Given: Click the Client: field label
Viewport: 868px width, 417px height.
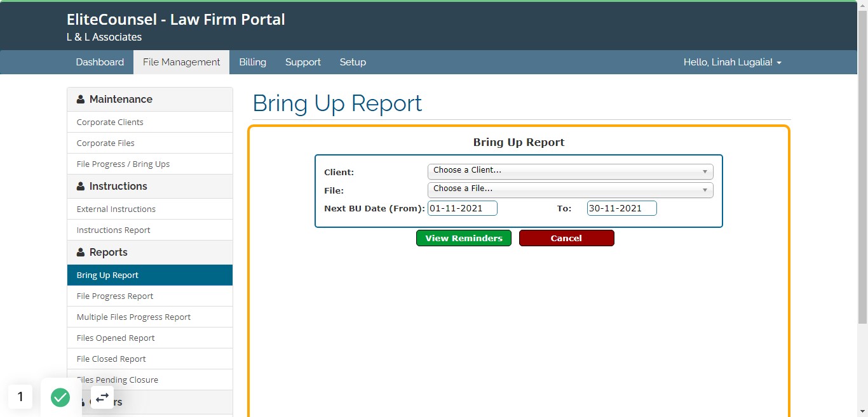Looking at the screenshot, I should tap(339, 172).
